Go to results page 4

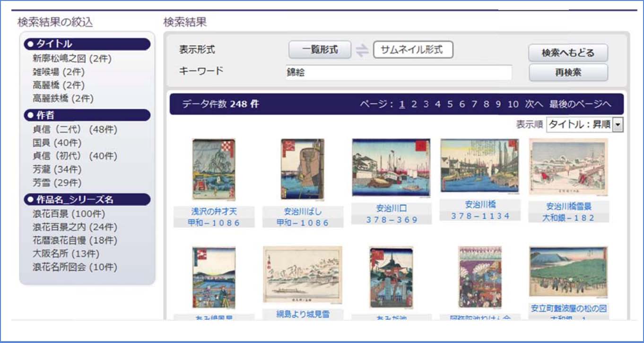(438, 104)
